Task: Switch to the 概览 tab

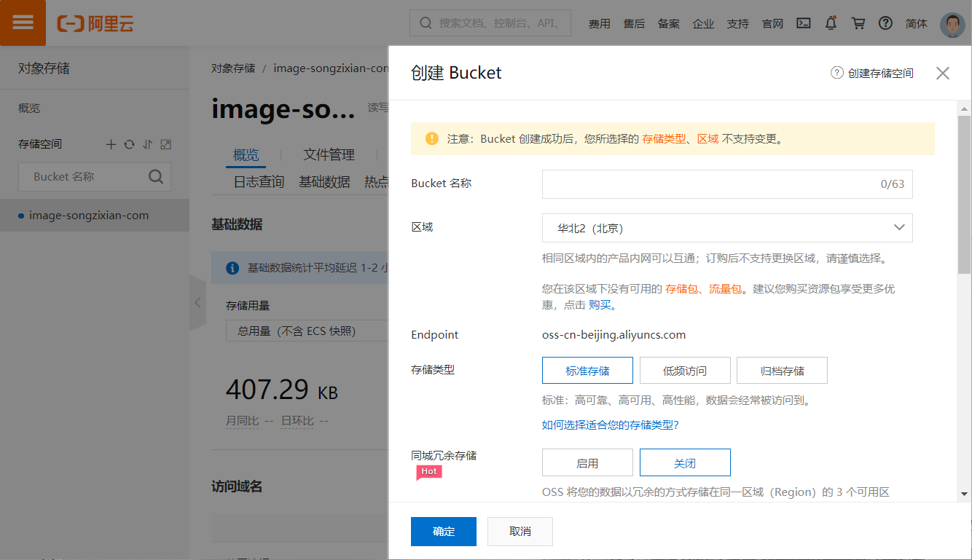Action: click(246, 154)
